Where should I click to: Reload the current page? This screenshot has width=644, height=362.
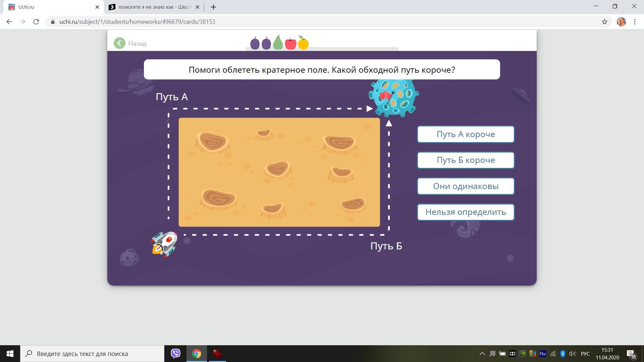pyautogui.click(x=36, y=22)
